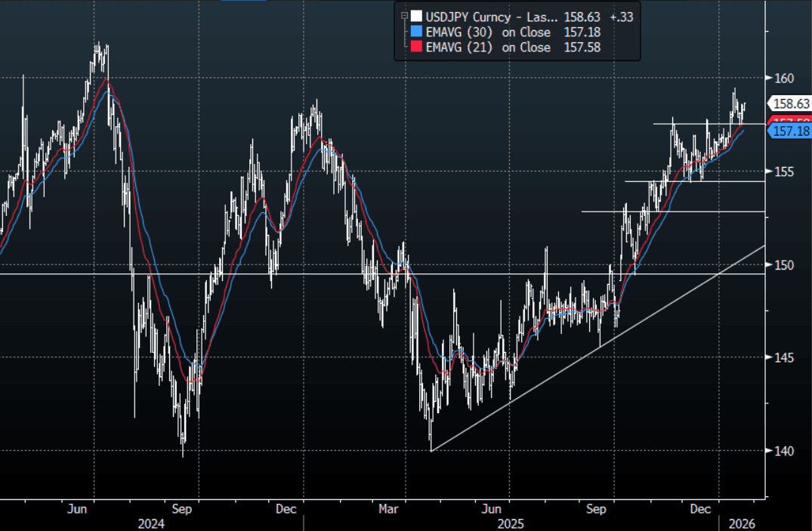Click the Mar month label on time axis
This screenshot has width=812, height=531.
(x=389, y=509)
